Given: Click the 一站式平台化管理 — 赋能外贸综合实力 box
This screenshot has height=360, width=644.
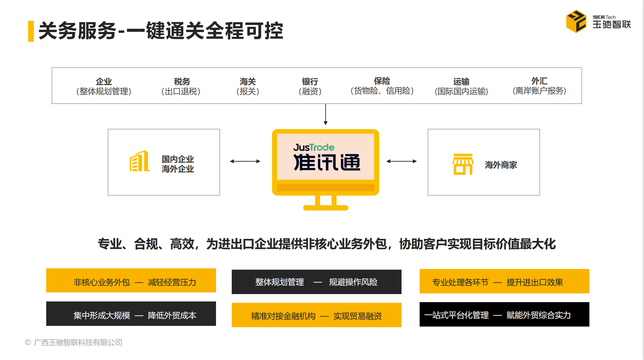Looking at the screenshot, I should (x=504, y=314).
